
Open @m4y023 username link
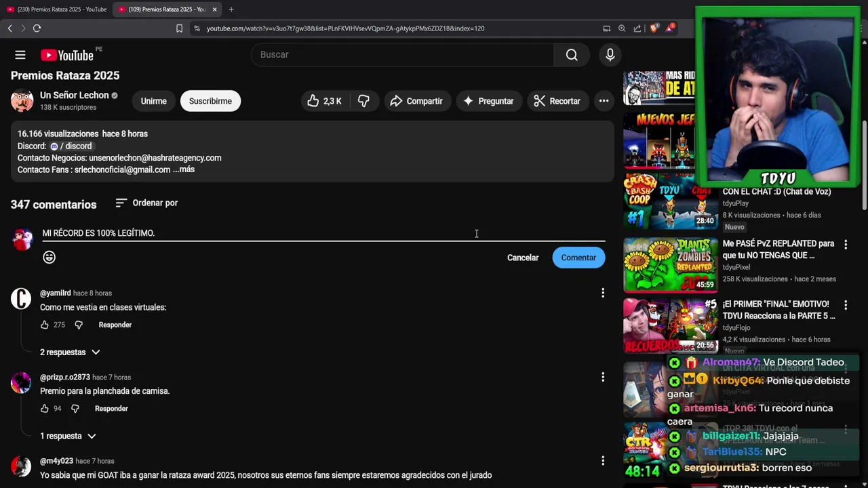[x=56, y=461]
